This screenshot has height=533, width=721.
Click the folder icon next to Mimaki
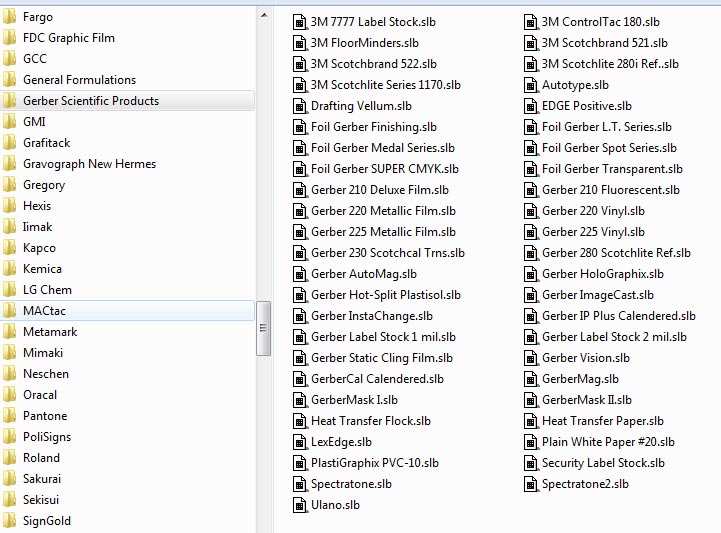pos(8,353)
